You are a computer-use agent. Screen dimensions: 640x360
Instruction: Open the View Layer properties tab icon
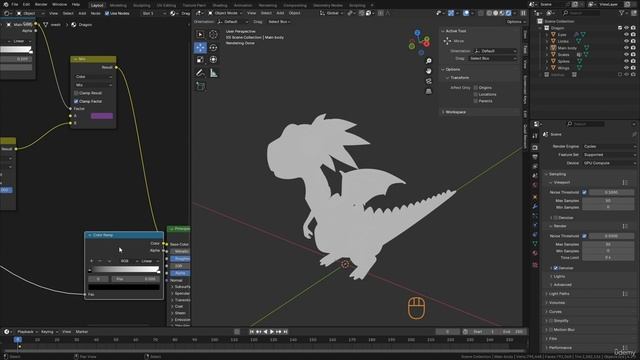tap(535, 167)
